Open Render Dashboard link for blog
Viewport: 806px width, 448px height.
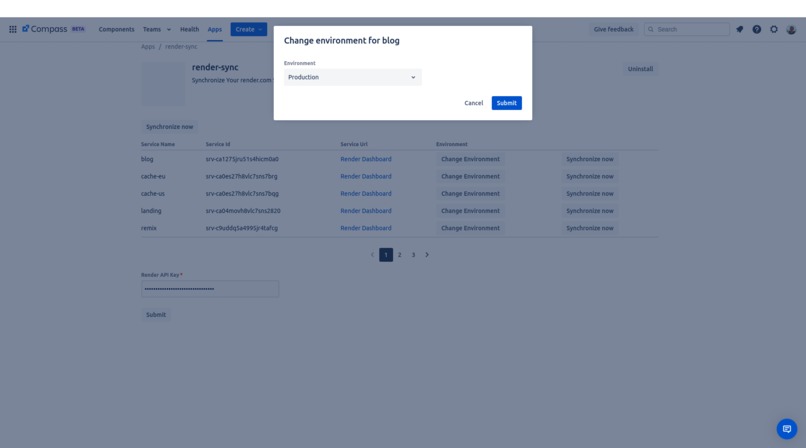point(365,159)
